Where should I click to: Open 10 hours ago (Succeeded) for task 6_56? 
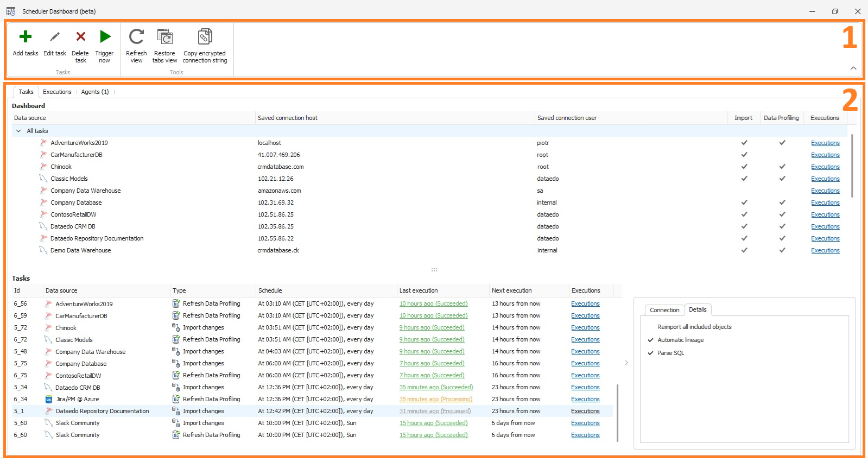(x=433, y=303)
